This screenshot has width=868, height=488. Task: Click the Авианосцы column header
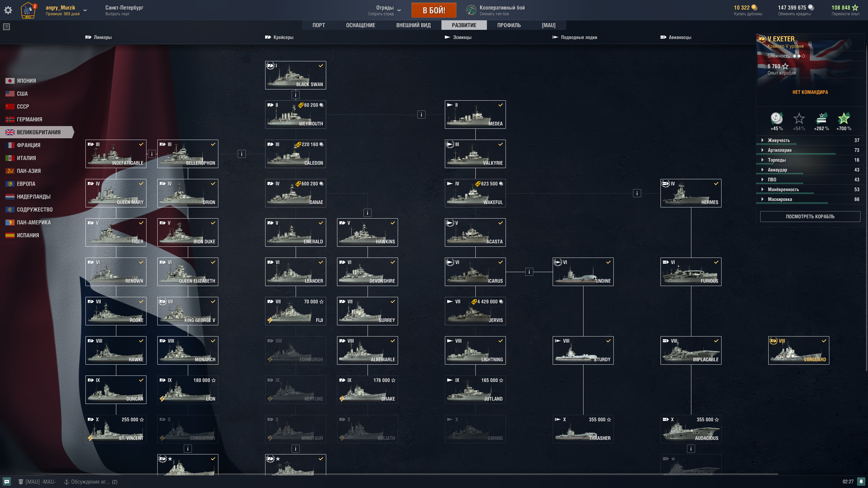pyautogui.click(x=676, y=37)
